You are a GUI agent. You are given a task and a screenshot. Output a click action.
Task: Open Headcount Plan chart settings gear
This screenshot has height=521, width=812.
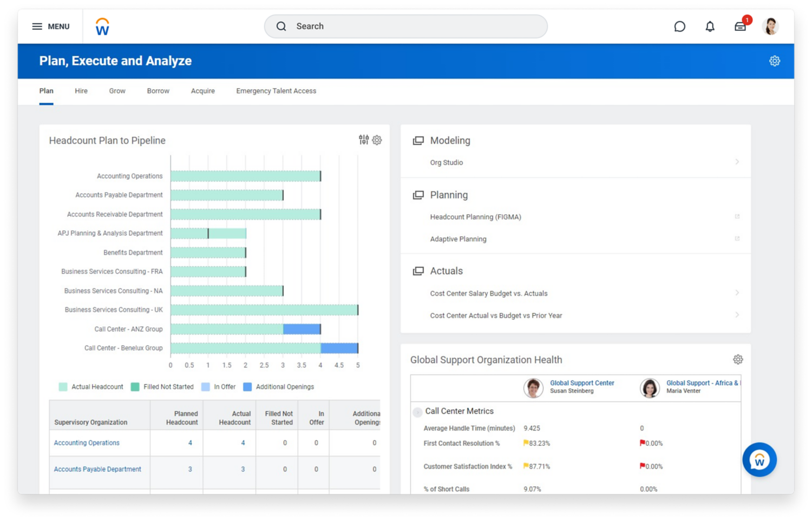tap(377, 140)
